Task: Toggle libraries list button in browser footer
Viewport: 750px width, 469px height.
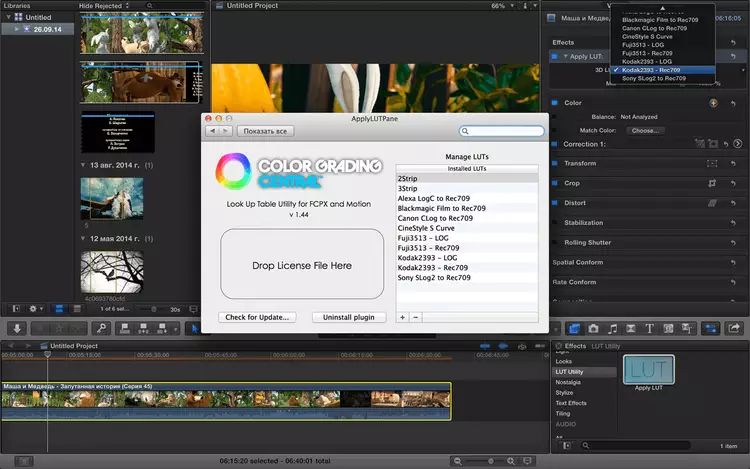Action: pyautogui.click(x=16, y=309)
